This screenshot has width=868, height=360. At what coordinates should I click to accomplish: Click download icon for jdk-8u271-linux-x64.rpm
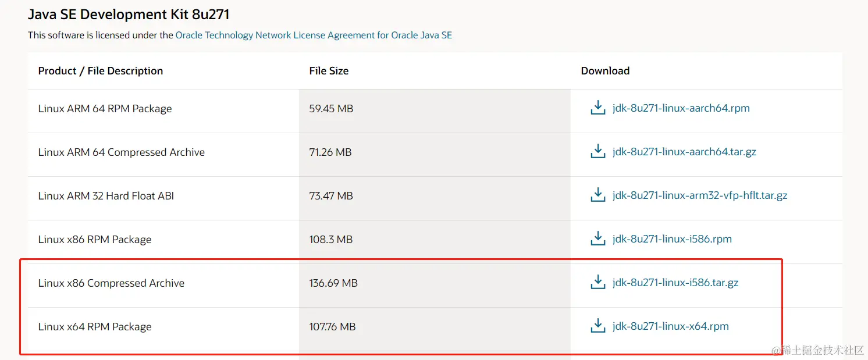(x=598, y=326)
